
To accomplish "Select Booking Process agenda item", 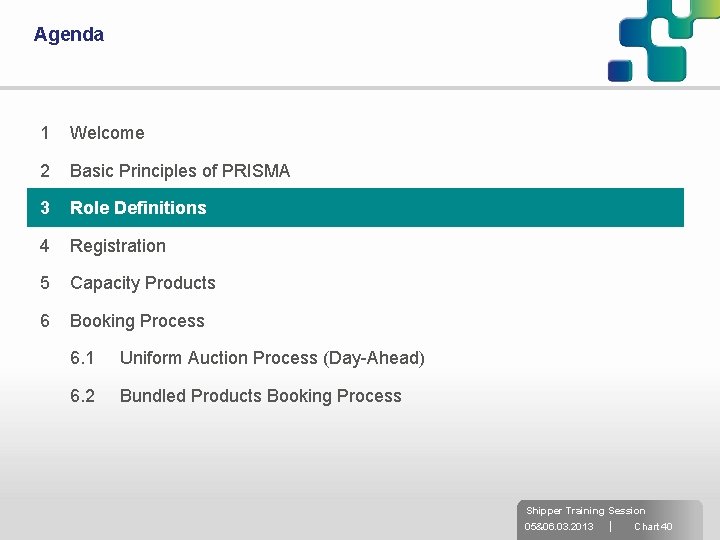I will point(137,321).
